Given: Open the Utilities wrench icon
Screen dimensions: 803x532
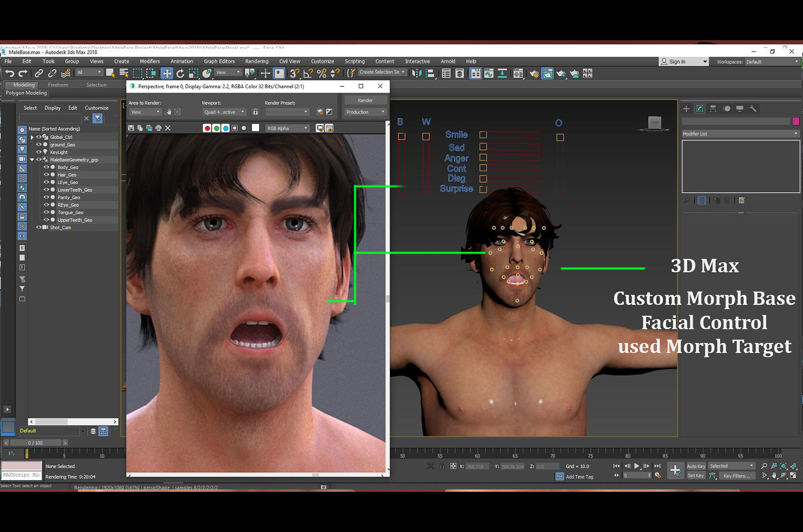Looking at the screenshot, I should click(x=753, y=108).
